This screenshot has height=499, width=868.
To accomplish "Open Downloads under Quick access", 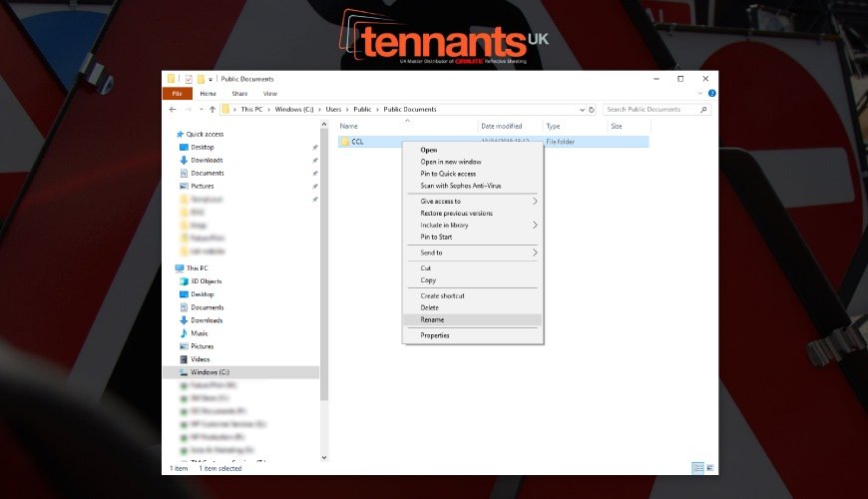I will (207, 161).
